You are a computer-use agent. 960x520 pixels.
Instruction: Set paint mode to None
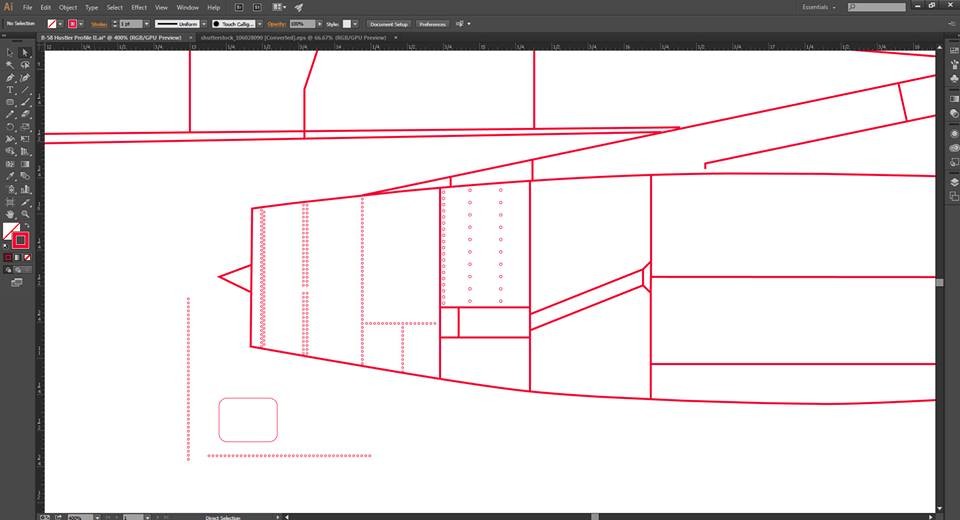28,258
